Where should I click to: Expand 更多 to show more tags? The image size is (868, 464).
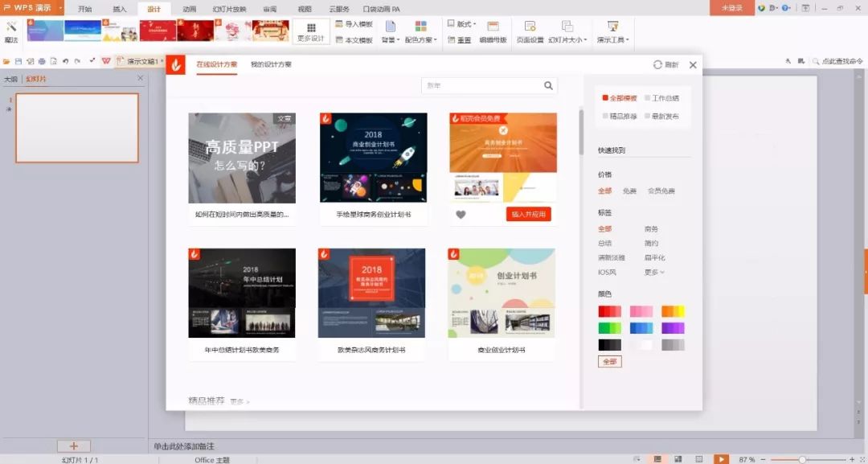(x=652, y=272)
